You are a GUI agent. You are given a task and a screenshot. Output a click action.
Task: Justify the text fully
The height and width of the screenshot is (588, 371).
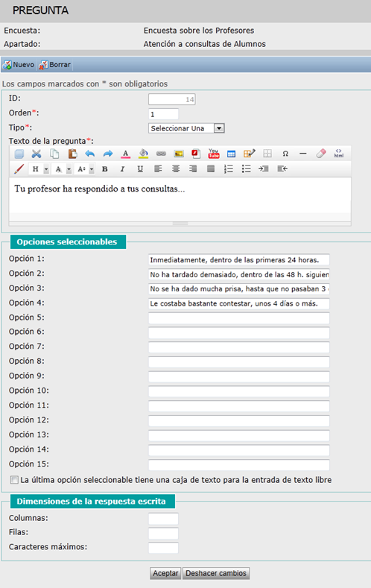[211, 169]
